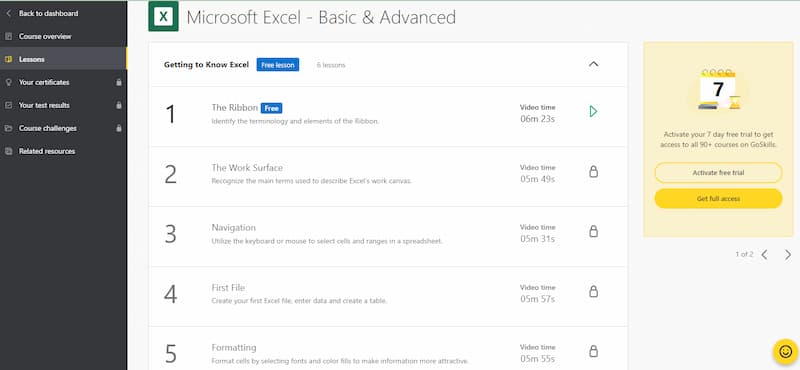The height and width of the screenshot is (370, 800).
Task: Click the Course overview sidebar icon
Action: point(8,36)
